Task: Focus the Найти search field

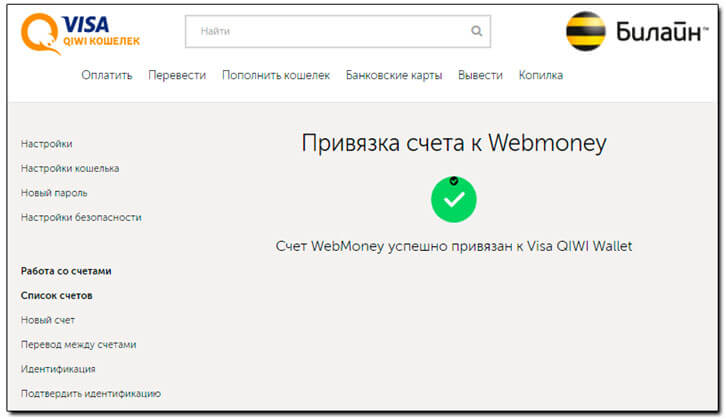Action: (x=338, y=31)
